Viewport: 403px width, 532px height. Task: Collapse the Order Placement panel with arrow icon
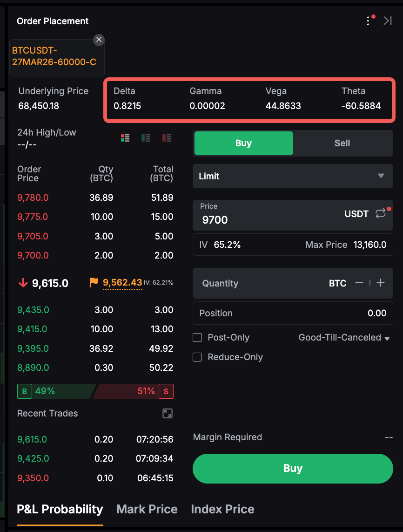pyautogui.click(x=388, y=21)
